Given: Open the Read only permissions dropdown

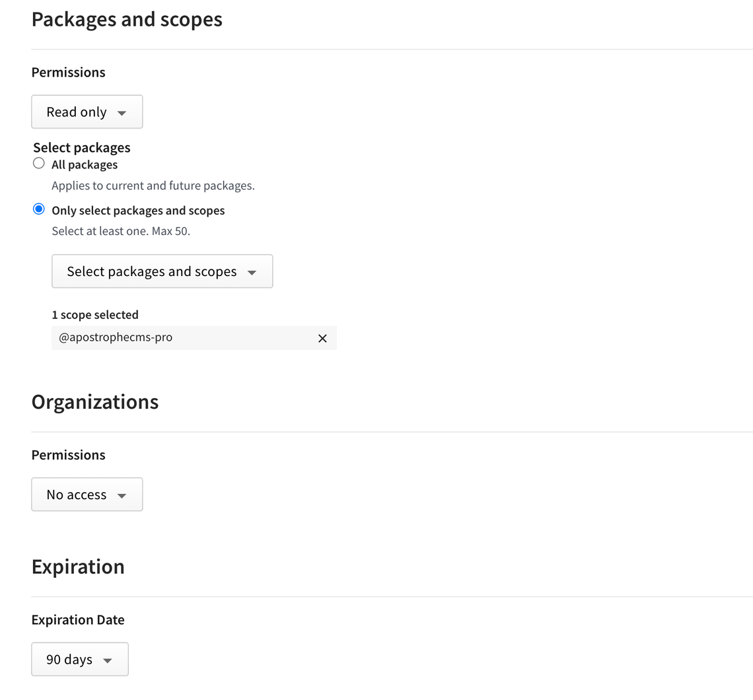Looking at the screenshot, I should tap(87, 112).
